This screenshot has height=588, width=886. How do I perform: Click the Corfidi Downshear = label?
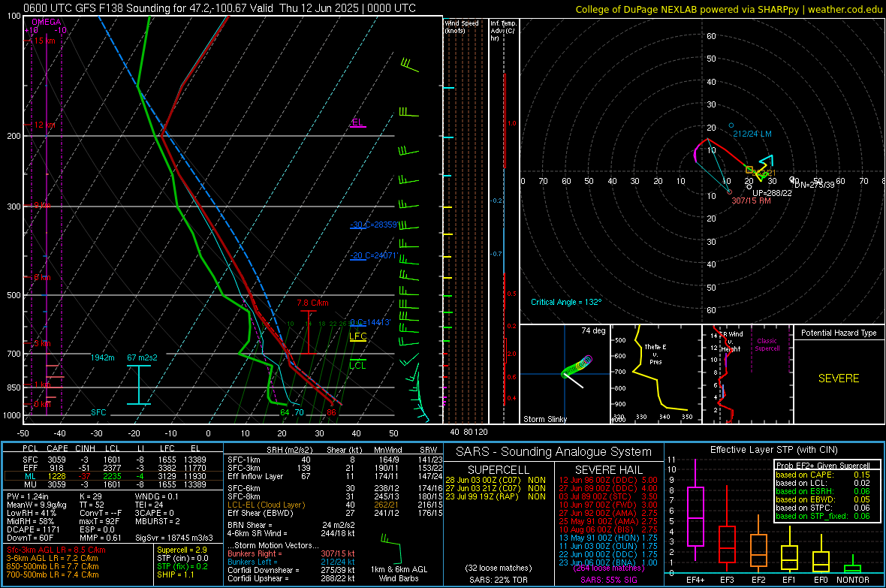point(264,570)
